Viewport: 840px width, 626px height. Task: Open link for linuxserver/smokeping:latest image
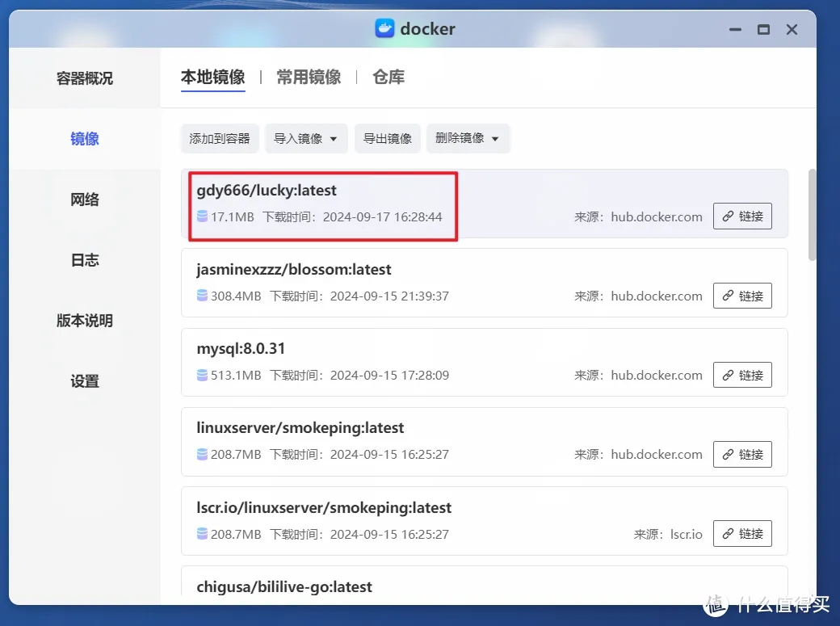742,454
